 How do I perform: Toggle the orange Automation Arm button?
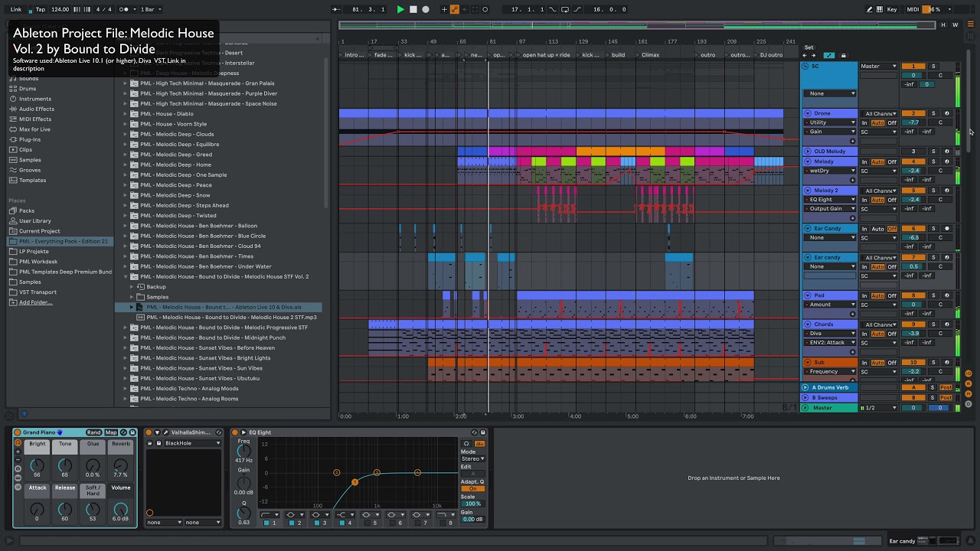coord(455,9)
